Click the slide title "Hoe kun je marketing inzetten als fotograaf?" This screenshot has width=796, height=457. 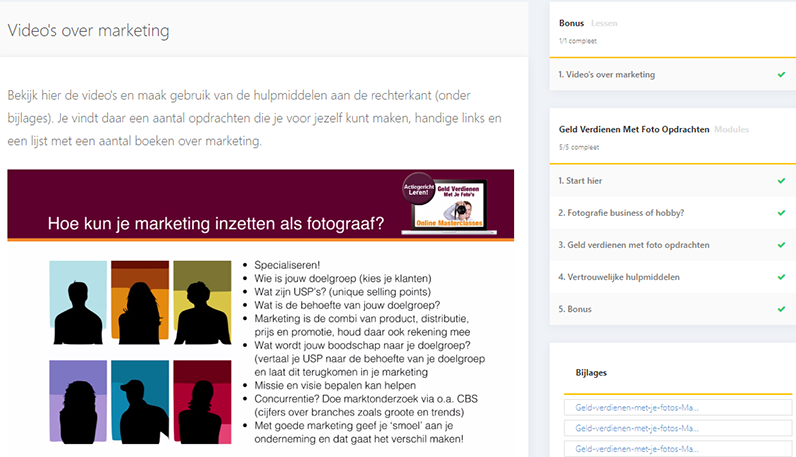click(x=215, y=226)
